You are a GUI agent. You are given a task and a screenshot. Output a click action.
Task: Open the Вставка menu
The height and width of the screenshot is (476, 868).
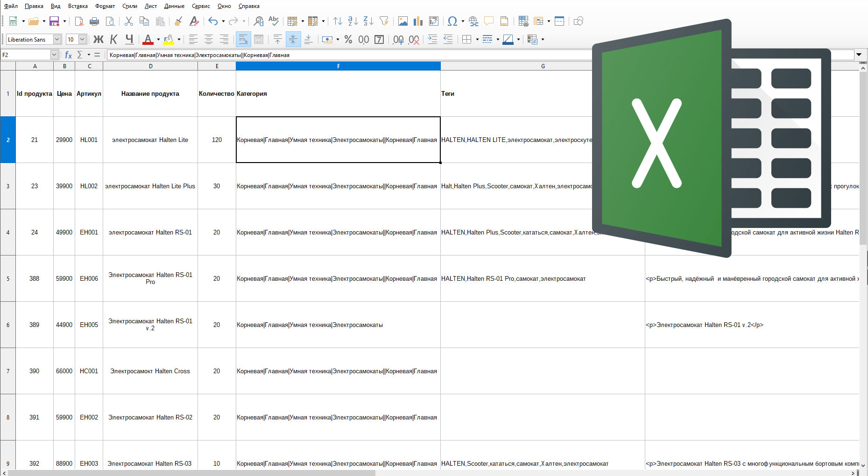click(x=78, y=6)
